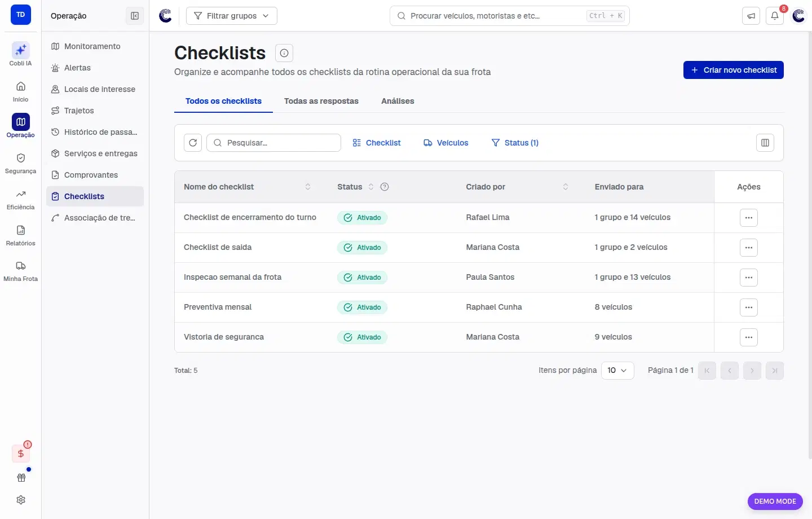Viewport: 812px width, 519px height.
Task: Expand the Filtrar grupos dropdown
Action: (x=232, y=16)
